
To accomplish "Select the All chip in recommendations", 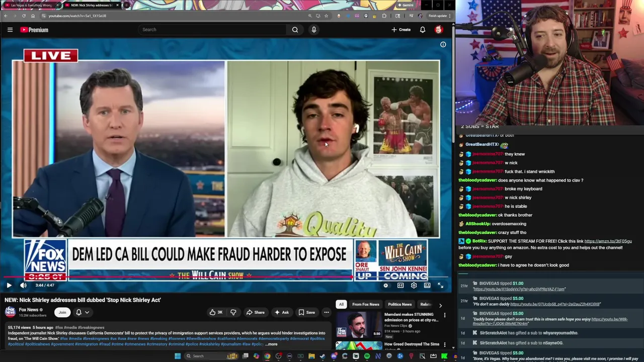I will (341, 304).
